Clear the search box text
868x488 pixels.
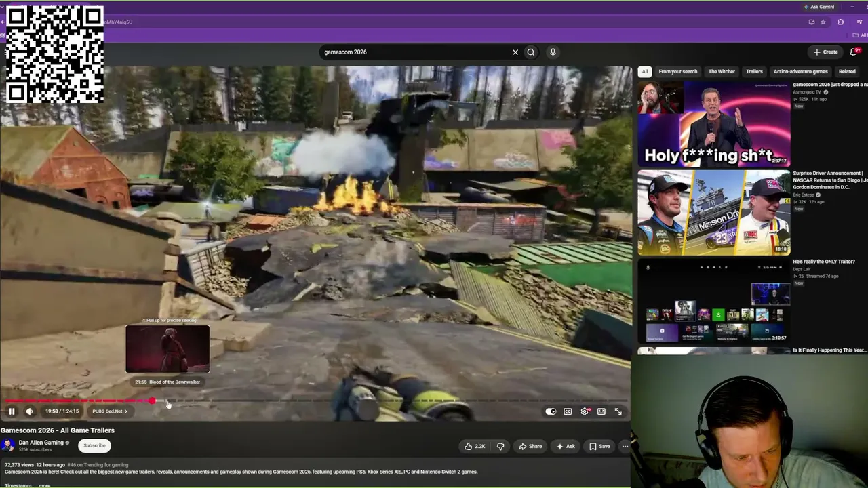tap(515, 52)
